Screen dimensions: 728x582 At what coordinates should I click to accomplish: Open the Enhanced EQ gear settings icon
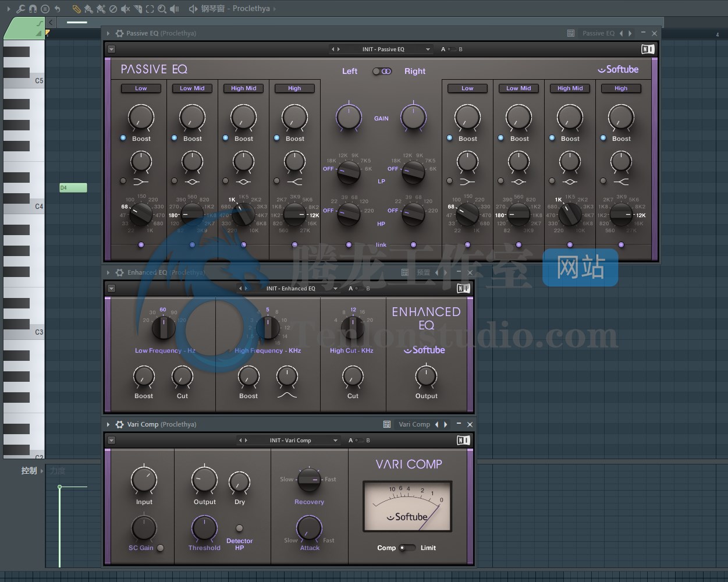point(119,272)
